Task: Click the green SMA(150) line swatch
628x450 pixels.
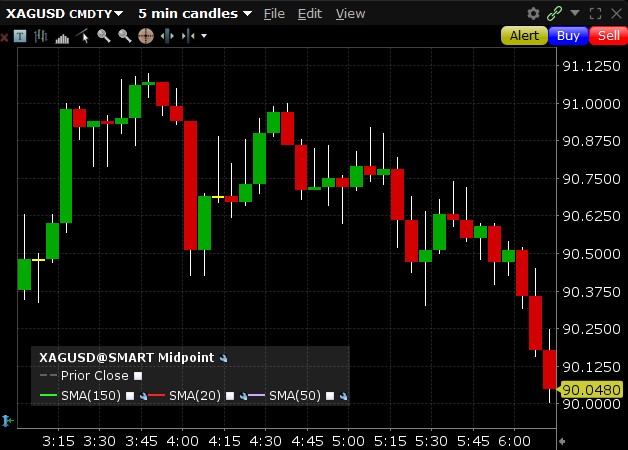Action: pos(48,396)
